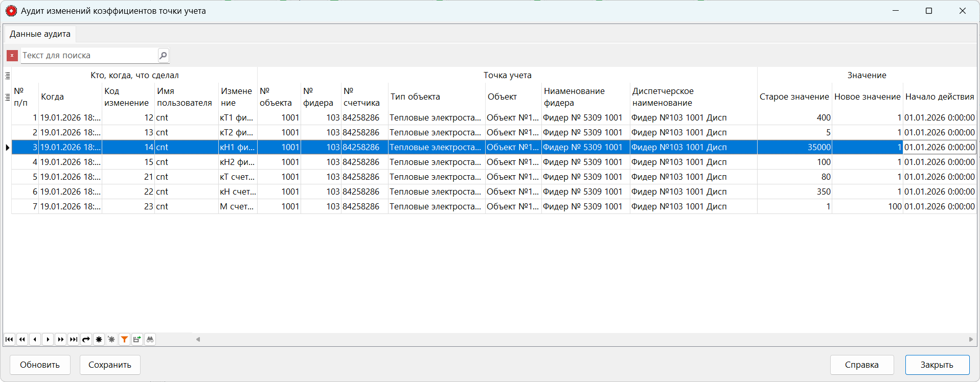The height and width of the screenshot is (382, 980).
Task: Go to the next record arrow
Action: click(x=48, y=340)
